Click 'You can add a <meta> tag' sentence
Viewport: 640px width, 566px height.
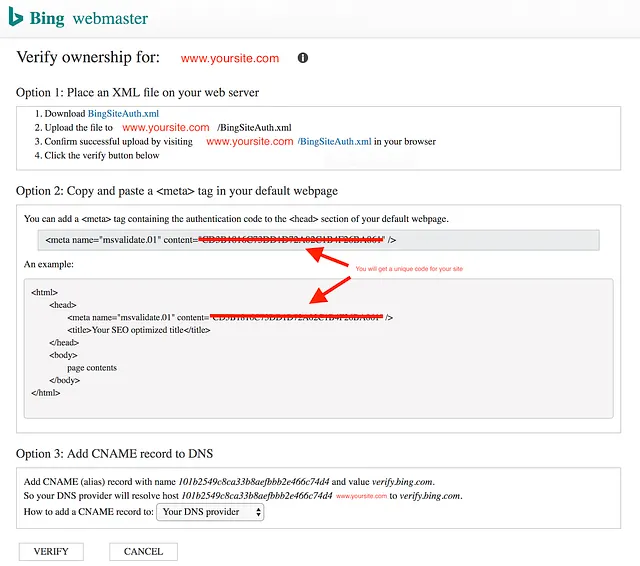(x=236, y=219)
